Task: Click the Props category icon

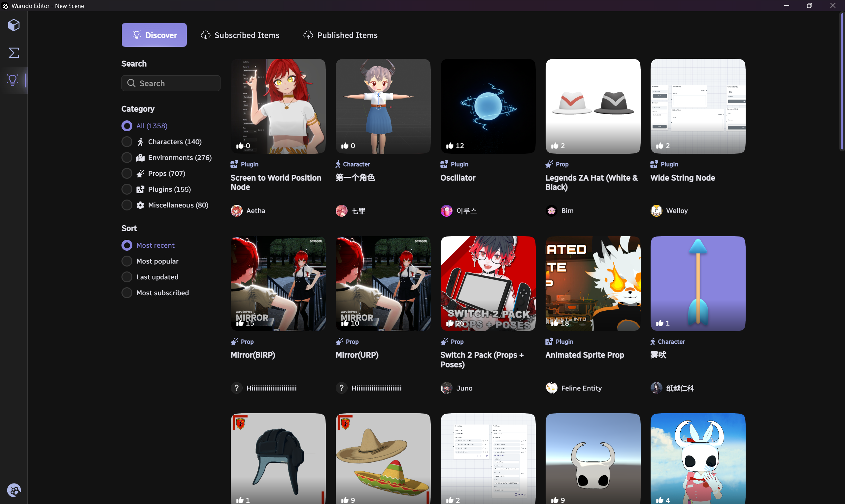Action: (x=140, y=173)
